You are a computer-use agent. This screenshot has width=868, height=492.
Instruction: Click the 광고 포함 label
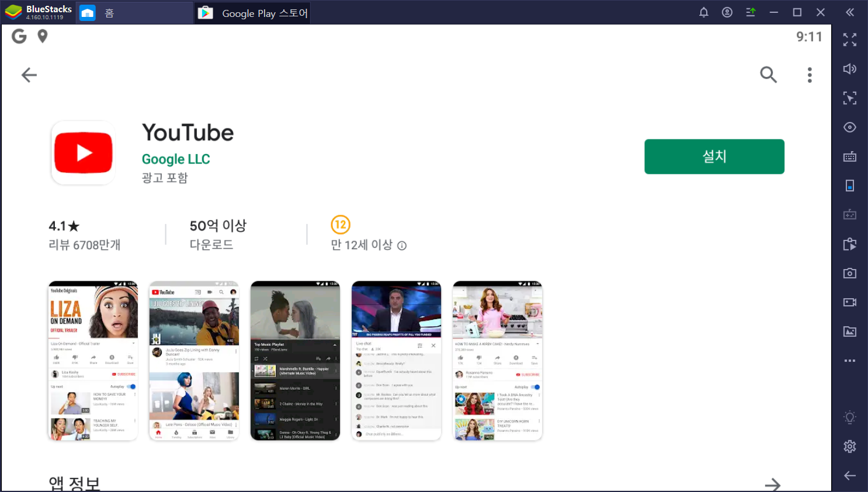(x=165, y=177)
